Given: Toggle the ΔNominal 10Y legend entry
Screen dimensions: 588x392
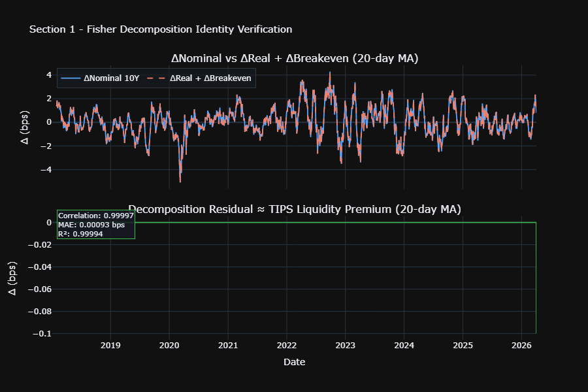Looking at the screenshot, I should [100, 78].
